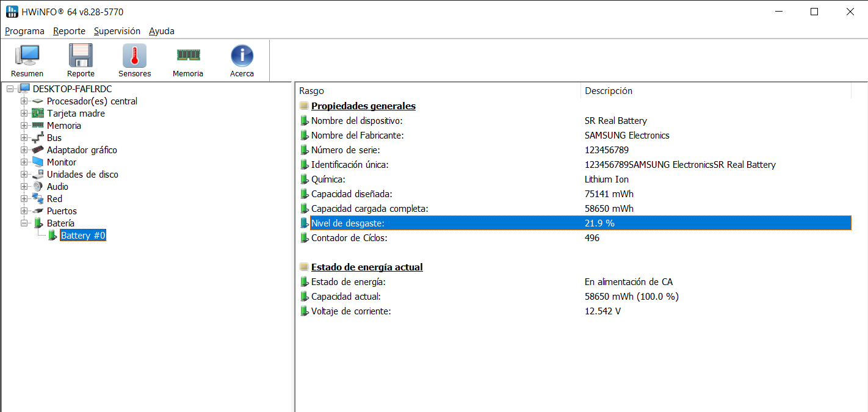Click the HWiNFO app icon in title bar
868x412 pixels.
coord(12,12)
